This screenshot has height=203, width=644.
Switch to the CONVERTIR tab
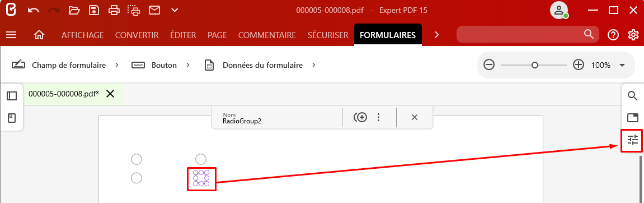(x=137, y=35)
